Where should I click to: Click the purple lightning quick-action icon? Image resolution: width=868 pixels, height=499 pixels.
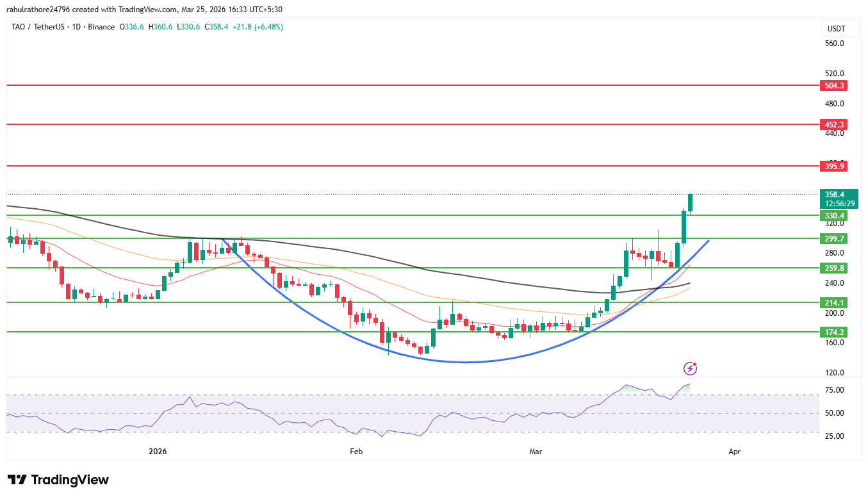(x=691, y=368)
